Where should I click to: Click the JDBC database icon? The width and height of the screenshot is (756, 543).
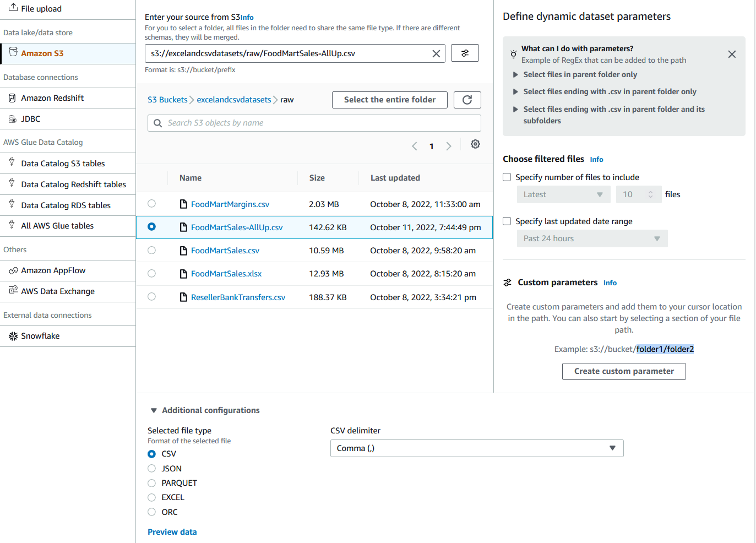pos(13,119)
